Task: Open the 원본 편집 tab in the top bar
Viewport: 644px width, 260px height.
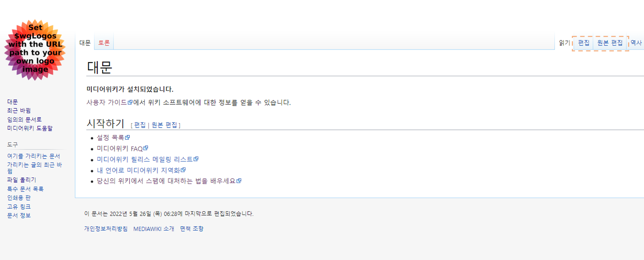Action: point(610,43)
